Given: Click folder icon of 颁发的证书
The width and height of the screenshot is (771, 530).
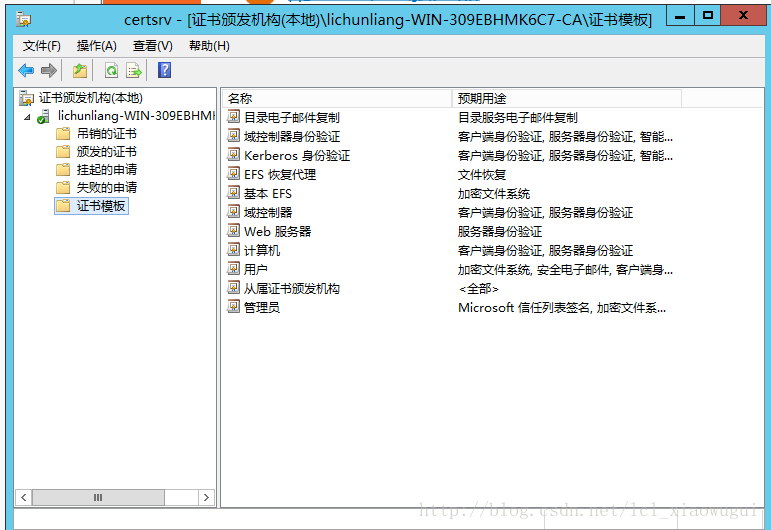Looking at the screenshot, I should tap(63, 151).
